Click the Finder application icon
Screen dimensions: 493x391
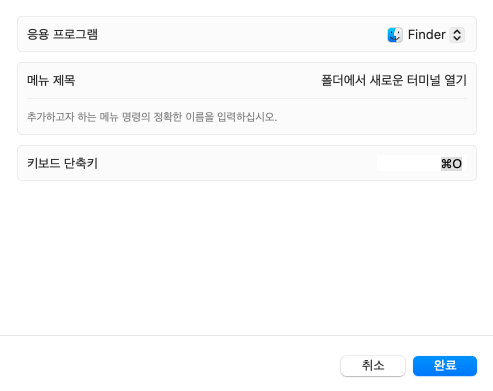pos(395,35)
